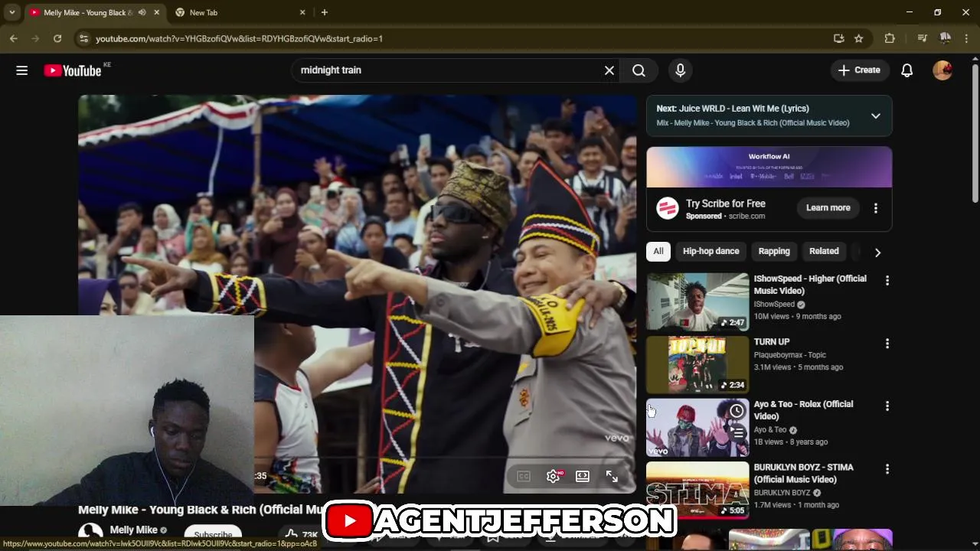Add Ayo & Teo Rolex to queue
Image resolution: width=980 pixels, height=551 pixels.
coord(737,432)
